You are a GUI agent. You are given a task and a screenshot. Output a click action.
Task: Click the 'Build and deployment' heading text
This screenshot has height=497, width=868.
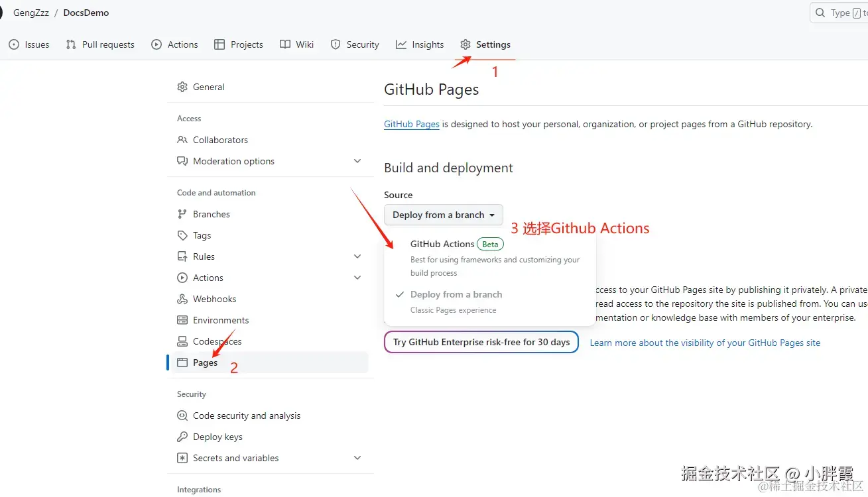click(x=448, y=168)
